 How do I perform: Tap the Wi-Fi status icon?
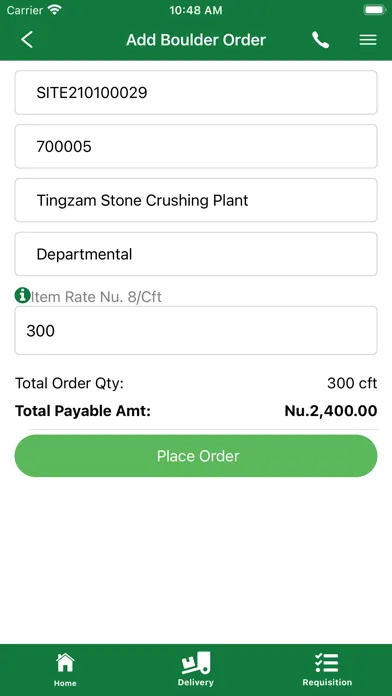[55, 10]
